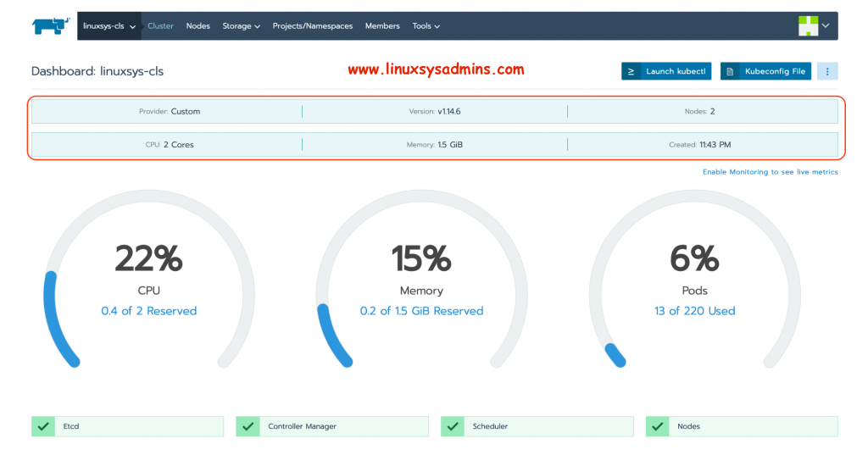
Task: Click the Scheduler green checkmark icon
Action: click(x=453, y=426)
